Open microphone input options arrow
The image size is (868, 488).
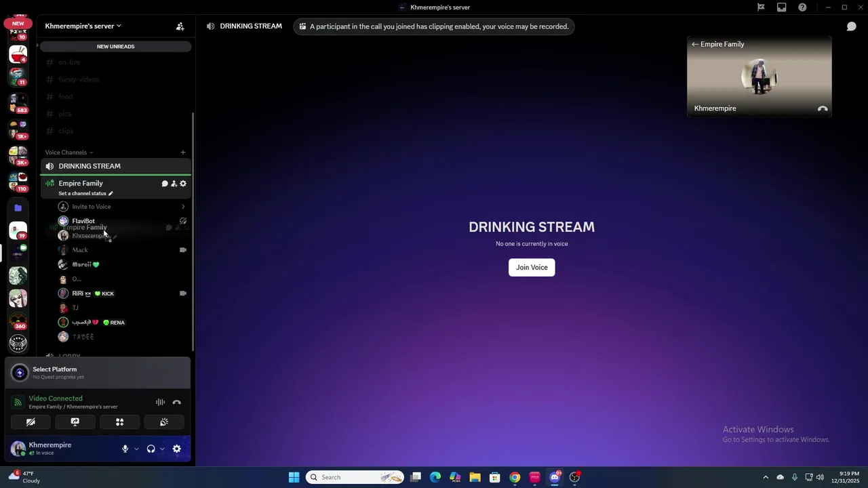(x=136, y=449)
